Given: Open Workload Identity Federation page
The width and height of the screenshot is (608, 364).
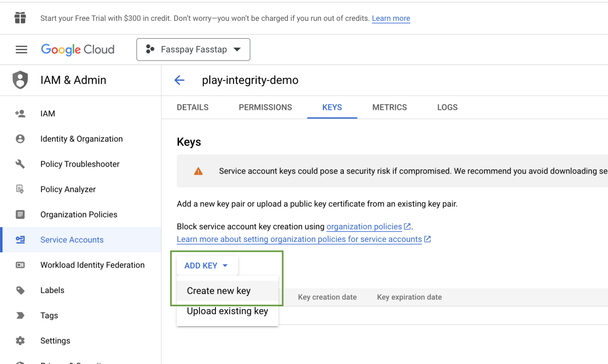Looking at the screenshot, I should [x=80, y=265].
